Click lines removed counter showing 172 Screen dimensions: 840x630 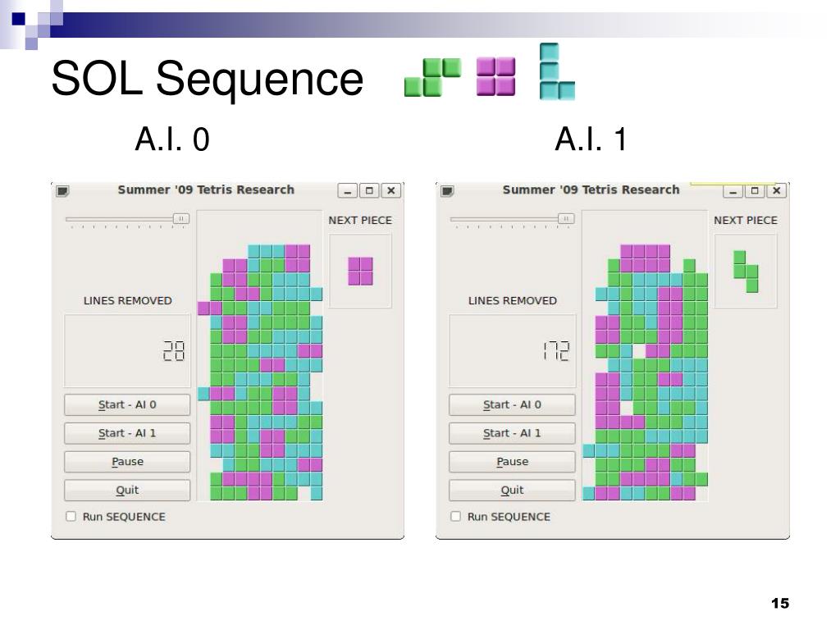tap(557, 351)
